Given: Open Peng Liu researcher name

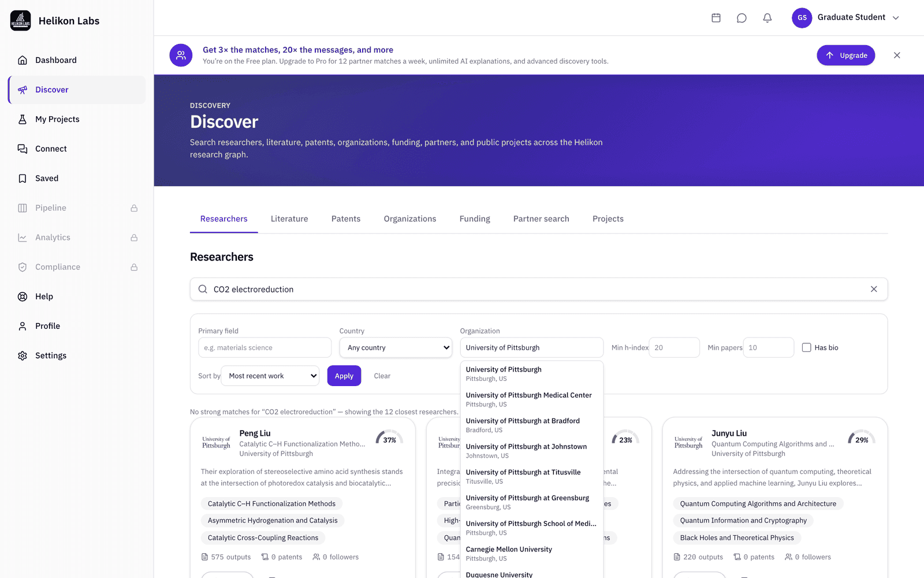Looking at the screenshot, I should (255, 433).
